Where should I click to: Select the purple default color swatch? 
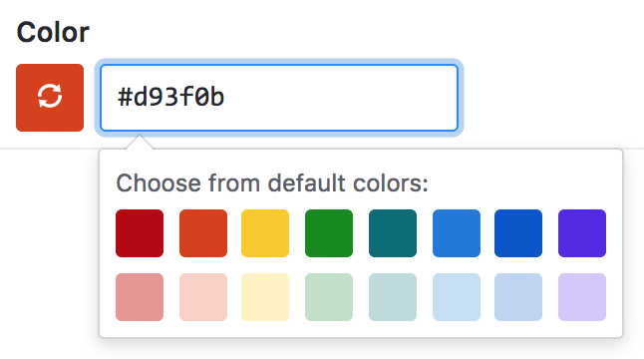point(582,233)
